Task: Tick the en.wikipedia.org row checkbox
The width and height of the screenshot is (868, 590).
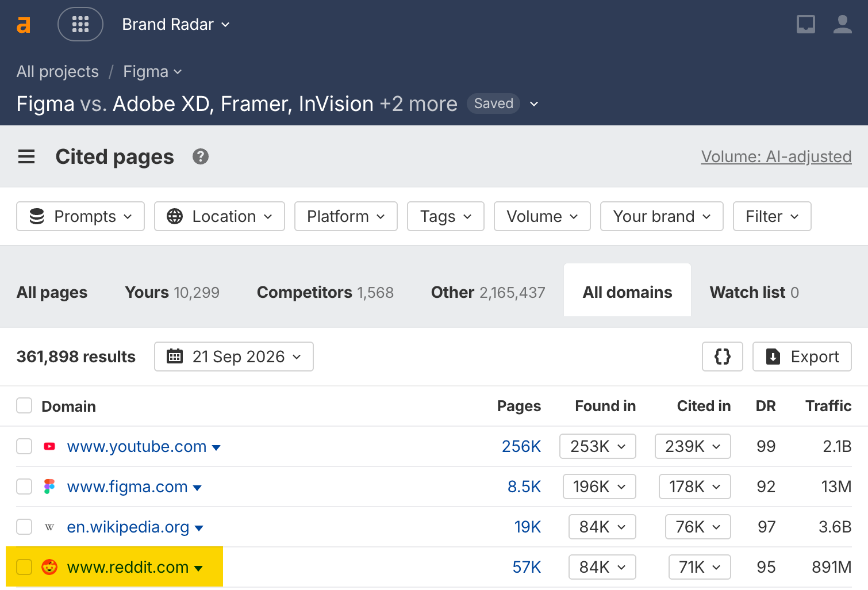Action: (24, 527)
